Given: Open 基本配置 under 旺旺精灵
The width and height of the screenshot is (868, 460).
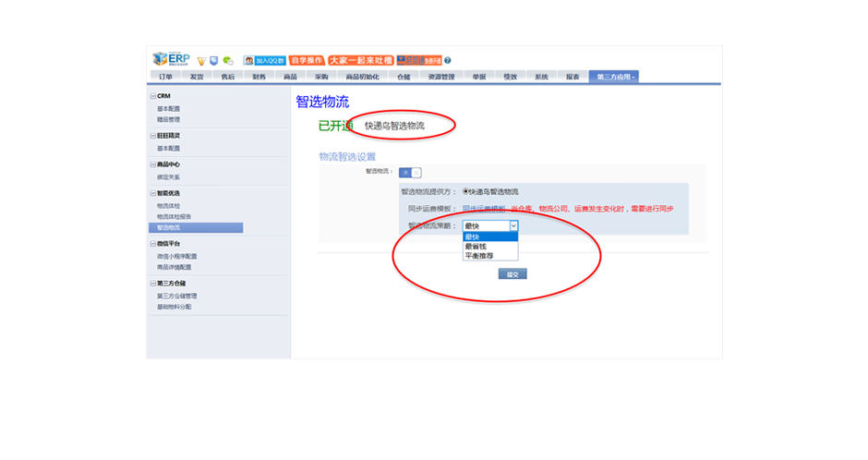Looking at the screenshot, I should (x=168, y=149).
